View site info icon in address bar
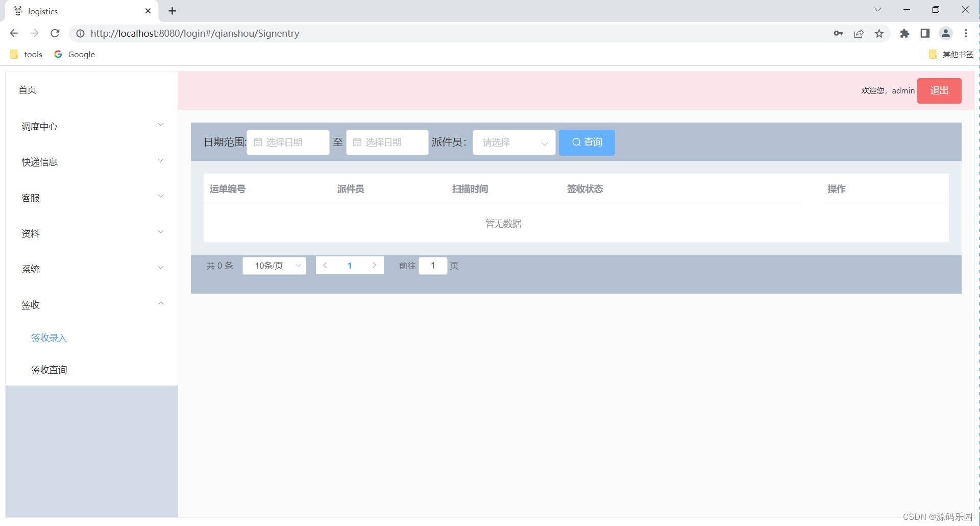The image size is (980, 526). [80, 33]
